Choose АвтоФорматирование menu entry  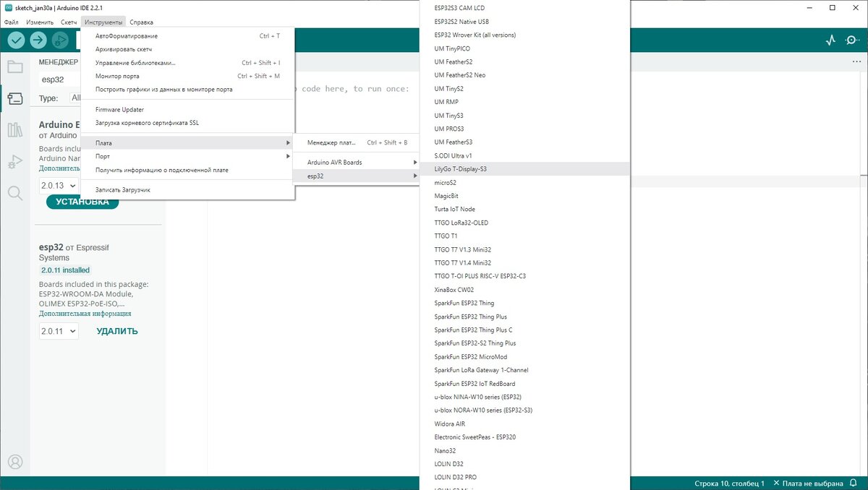(188, 36)
